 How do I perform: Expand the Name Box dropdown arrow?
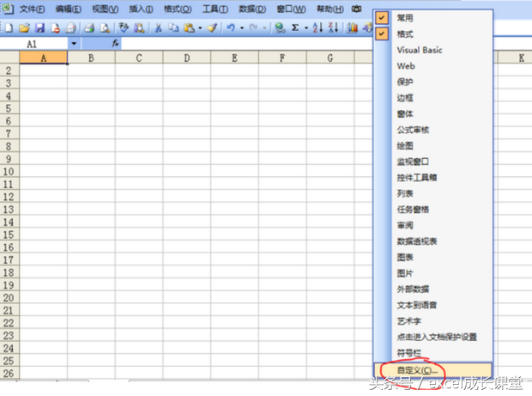click(x=74, y=44)
